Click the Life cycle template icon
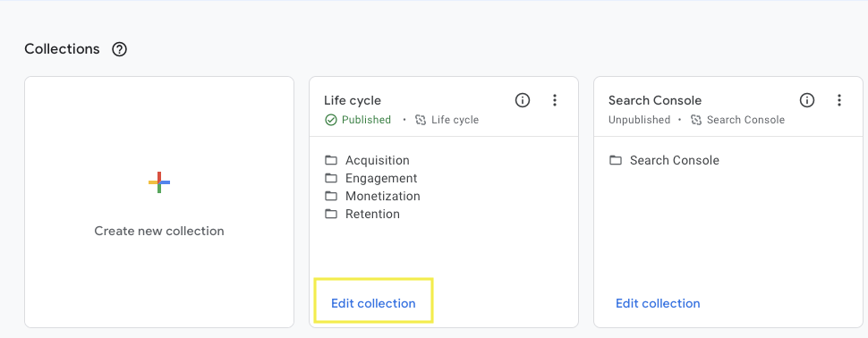The image size is (868, 338). (421, 120)
